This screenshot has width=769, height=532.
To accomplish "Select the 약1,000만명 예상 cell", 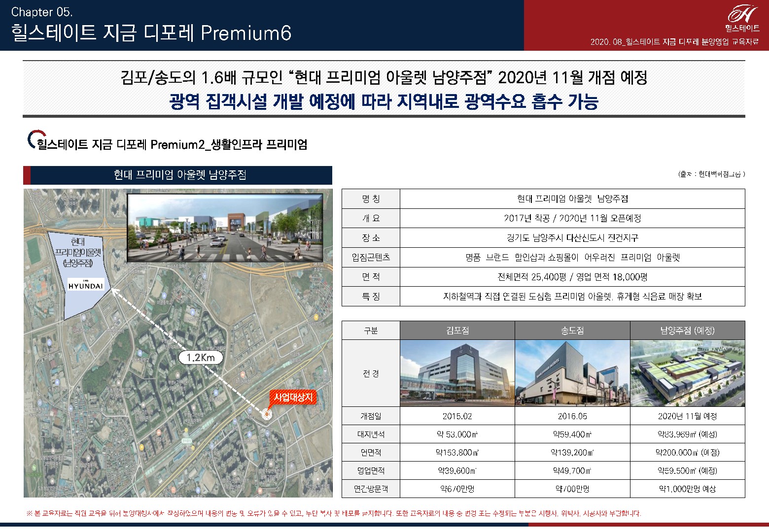I will click(688, 489).
